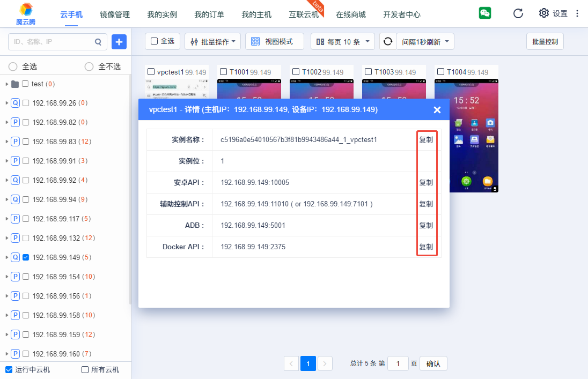Viewport: 588px width, 379px height.
Task: Copy the ADB address
Action: (x=426, y=225)
